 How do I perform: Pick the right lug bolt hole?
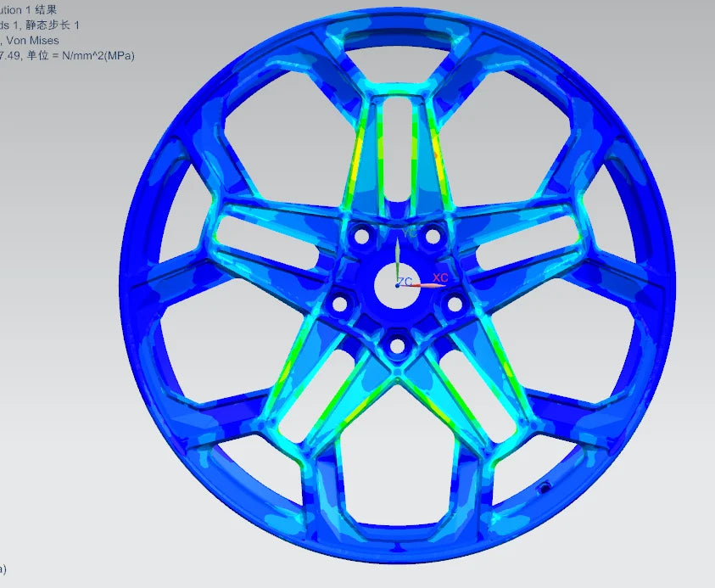455,304
